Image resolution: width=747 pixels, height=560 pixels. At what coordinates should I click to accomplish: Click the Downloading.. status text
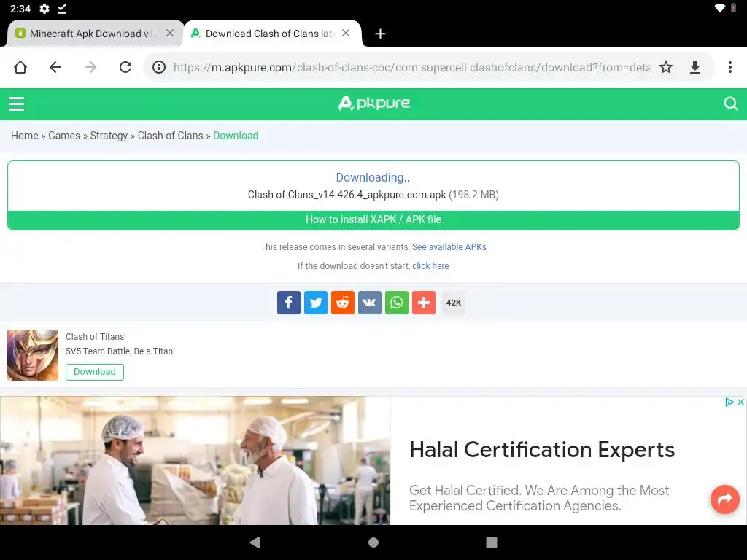(x=373, y=178)
